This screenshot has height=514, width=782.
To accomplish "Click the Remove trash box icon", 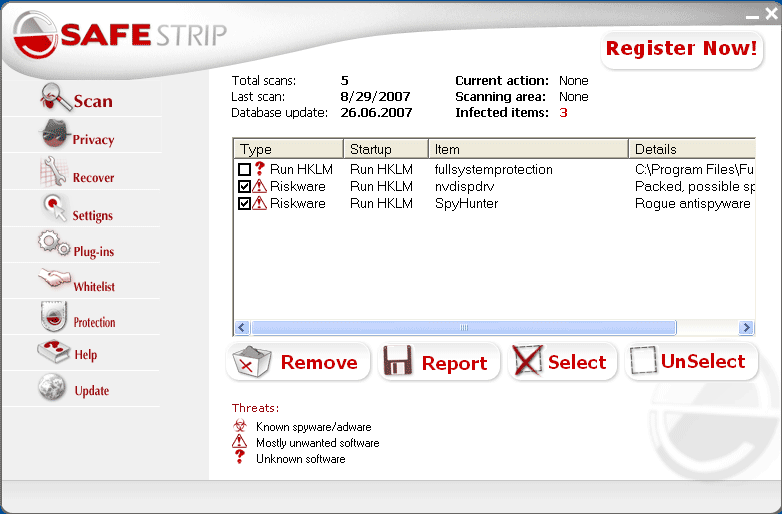I will pos(252,362).
